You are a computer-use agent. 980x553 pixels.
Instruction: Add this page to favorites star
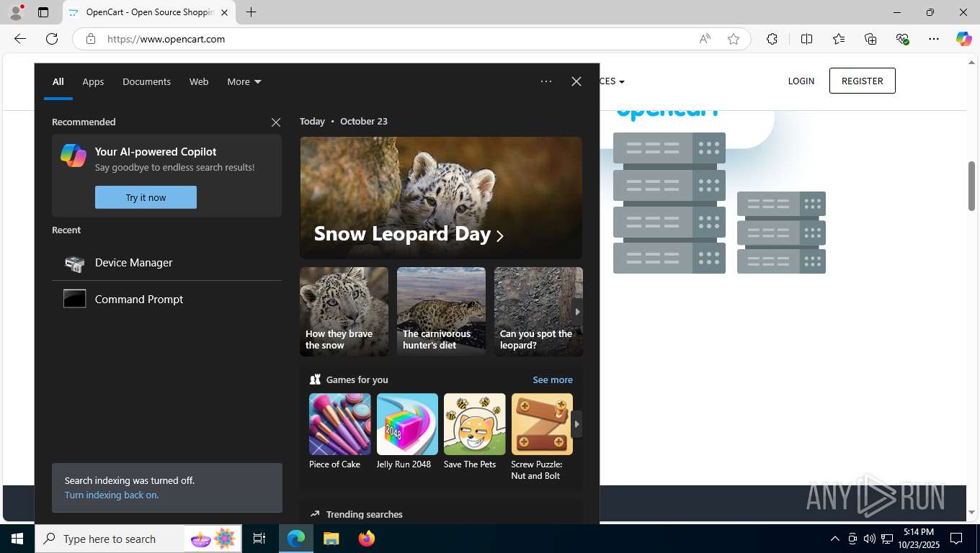click(x=734, y=39)
